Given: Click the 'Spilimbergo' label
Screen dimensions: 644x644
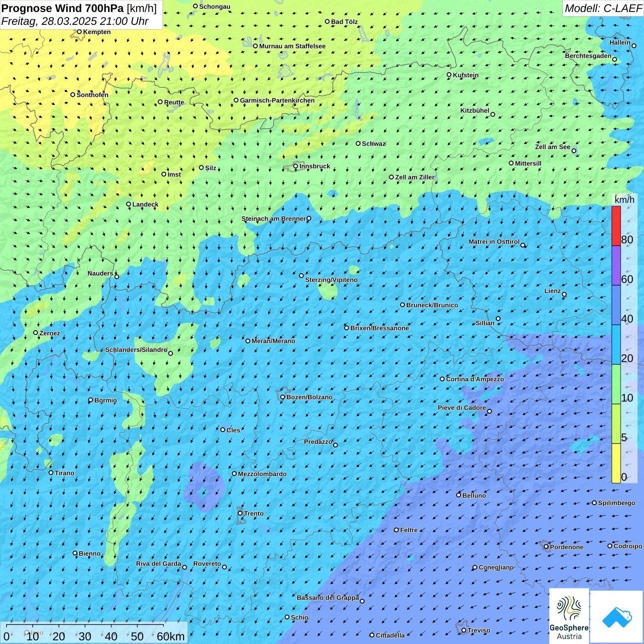Looking at the screenshot, I should [x=616, y=503].
